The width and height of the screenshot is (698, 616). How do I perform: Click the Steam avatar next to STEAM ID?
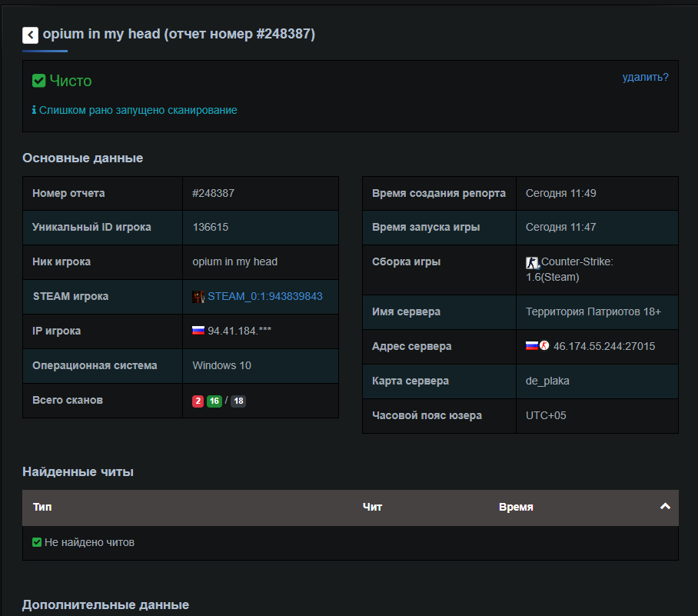198,297
